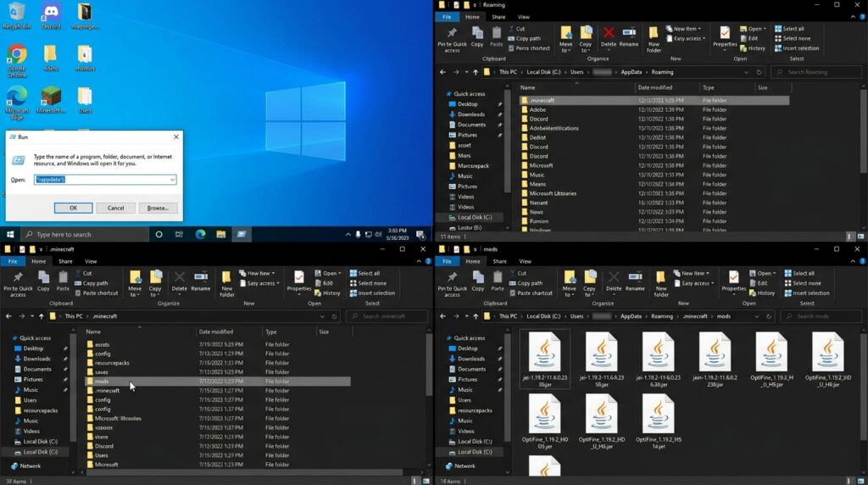Select Downloads in the Roaming window sidebar
This screenshot has width=868, height=485.
coord(470,114)
